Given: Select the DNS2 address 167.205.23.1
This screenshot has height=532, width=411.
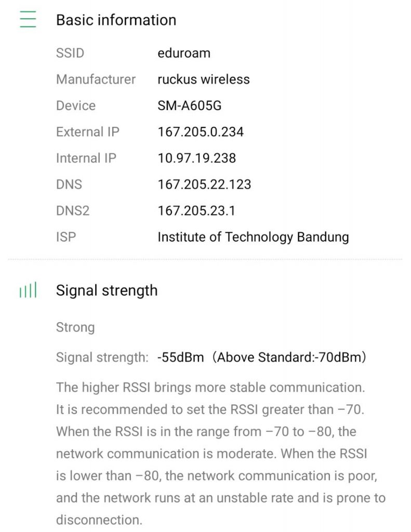Looking at the screenshot, I should tap(196, 211).
